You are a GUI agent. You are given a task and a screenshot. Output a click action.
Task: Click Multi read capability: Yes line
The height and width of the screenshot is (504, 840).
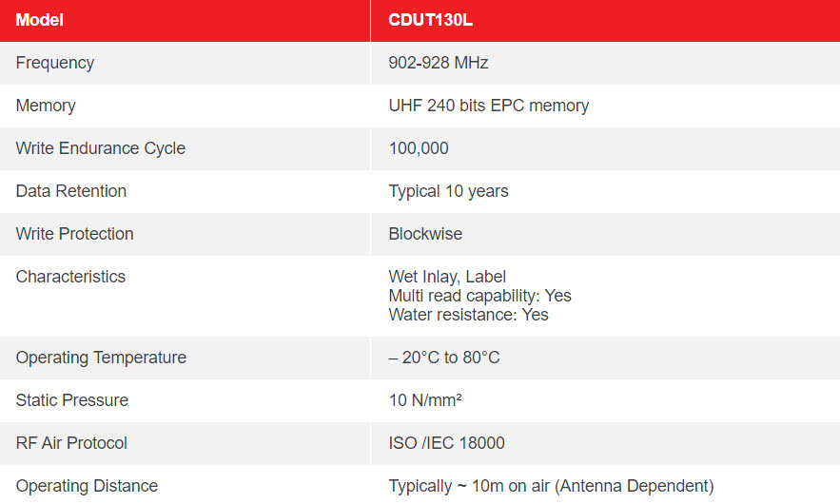480,296
